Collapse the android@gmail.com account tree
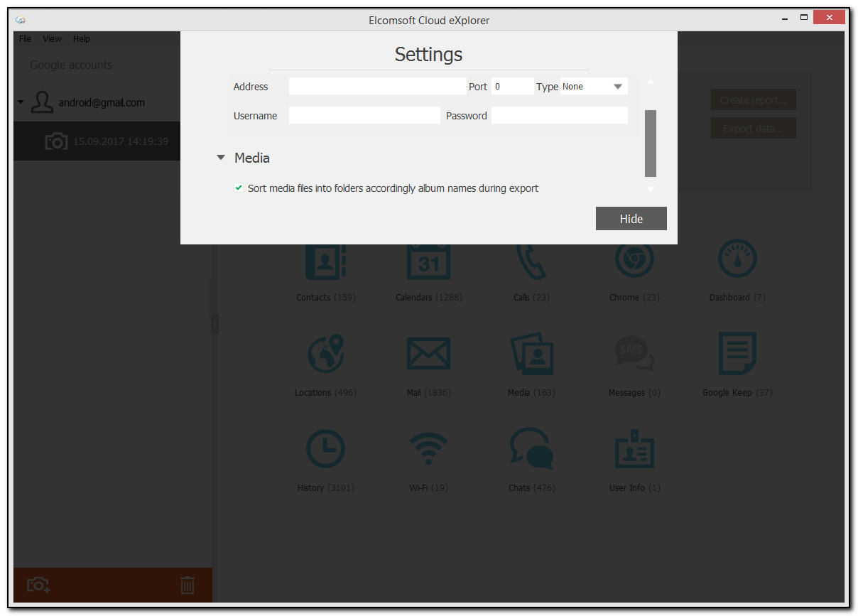The width and height of the screenshot is (858, 616). [21, 102]
